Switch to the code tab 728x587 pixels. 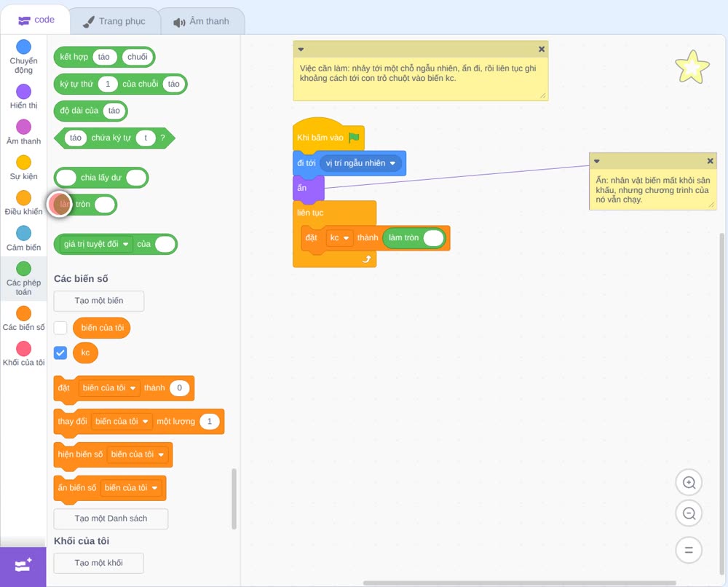click(x=36, y=20)
